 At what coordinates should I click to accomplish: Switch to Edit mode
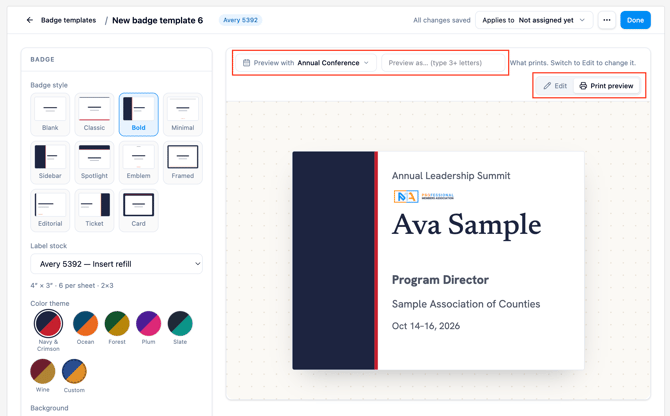[x=555, y=86]
